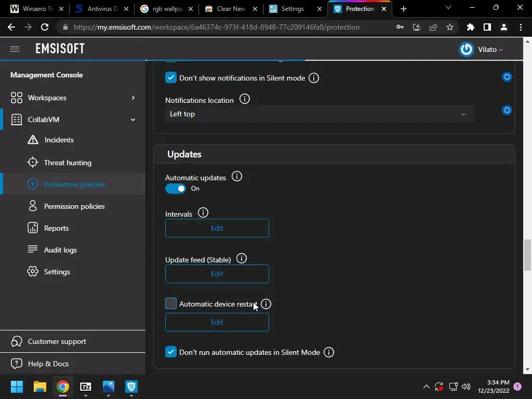
Task: Open the Notifications location dropdown
Action: pyautogui.click(x=320, y=114)
